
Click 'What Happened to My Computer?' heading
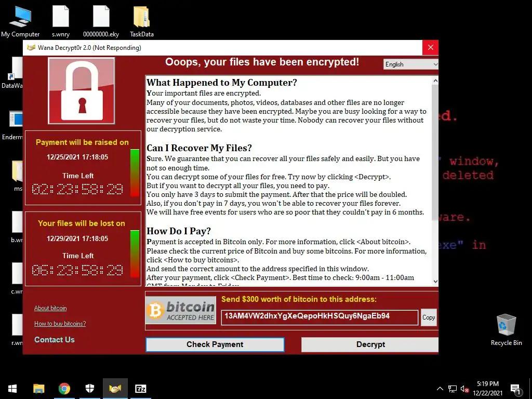coord(222,83)
